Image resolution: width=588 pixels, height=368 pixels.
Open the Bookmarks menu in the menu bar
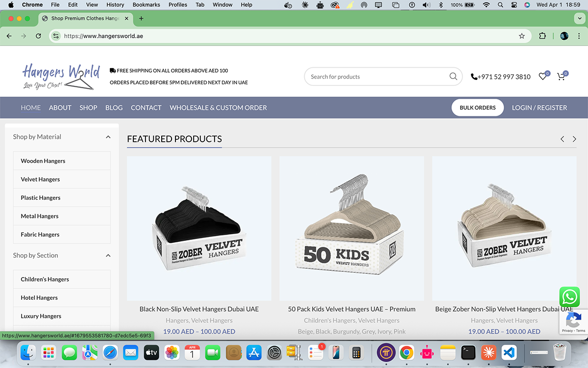(146, 4)
